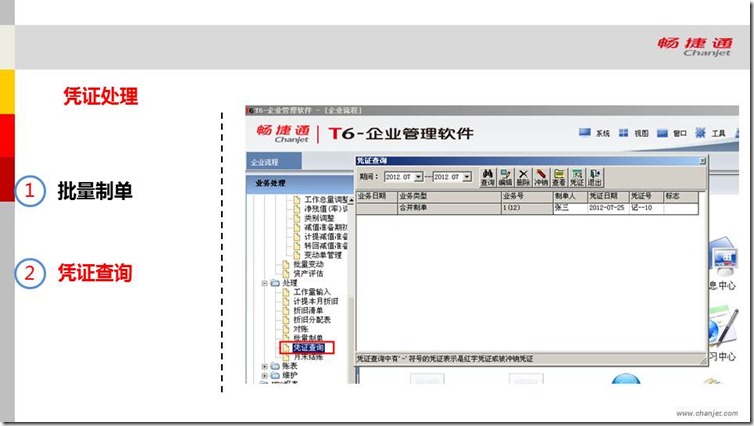Select 月末结账 in the tree
754x426 pixels.
[308, 357]
